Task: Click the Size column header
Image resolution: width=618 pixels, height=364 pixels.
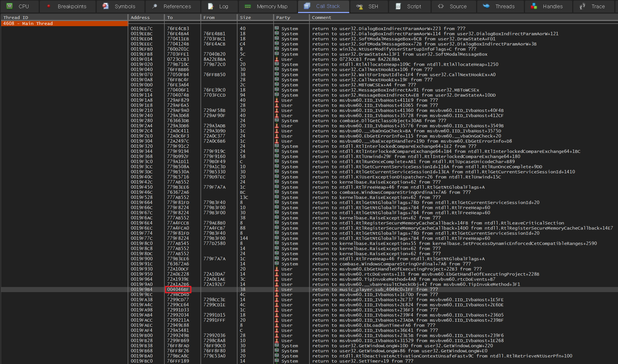Action: click(x=245, y=18)
